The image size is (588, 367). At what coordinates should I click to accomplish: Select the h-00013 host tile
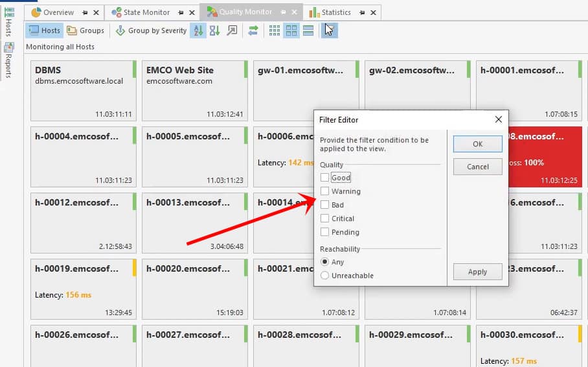(195, 223)
